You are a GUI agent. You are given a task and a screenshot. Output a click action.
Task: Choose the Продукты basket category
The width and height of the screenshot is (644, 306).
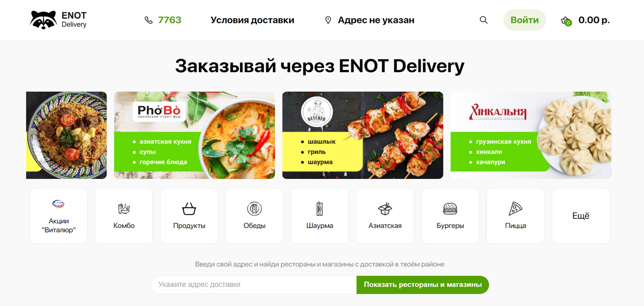[x=189, y=216]
